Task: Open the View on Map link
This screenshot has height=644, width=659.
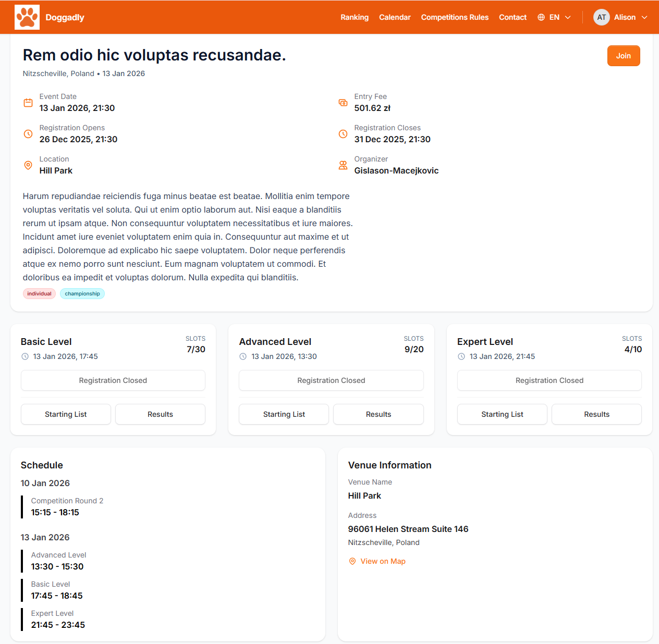Action: [x=383, y=561]
